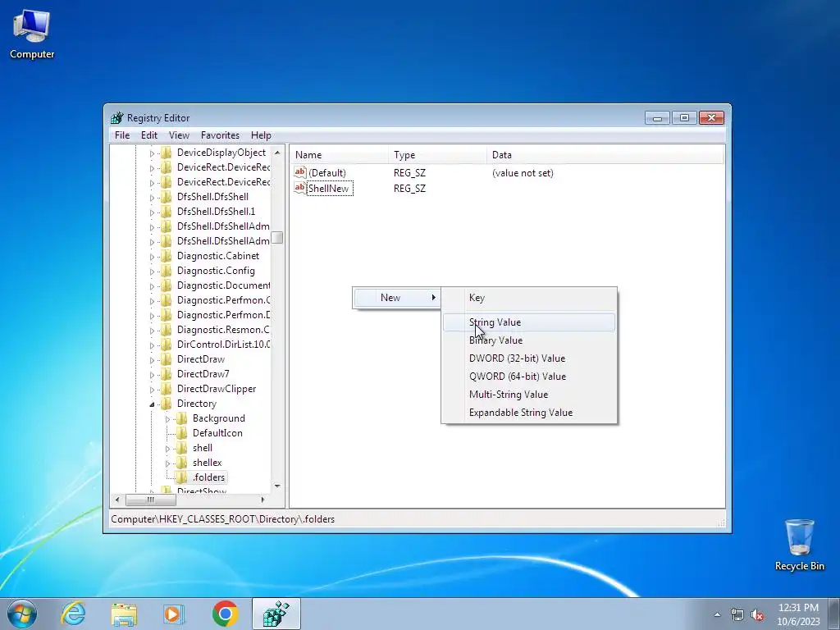Image resolution: width=840 pixels, height=630 pixels.
Task: Choose QWORD (64-bit) Value
Action: point(529,376)
